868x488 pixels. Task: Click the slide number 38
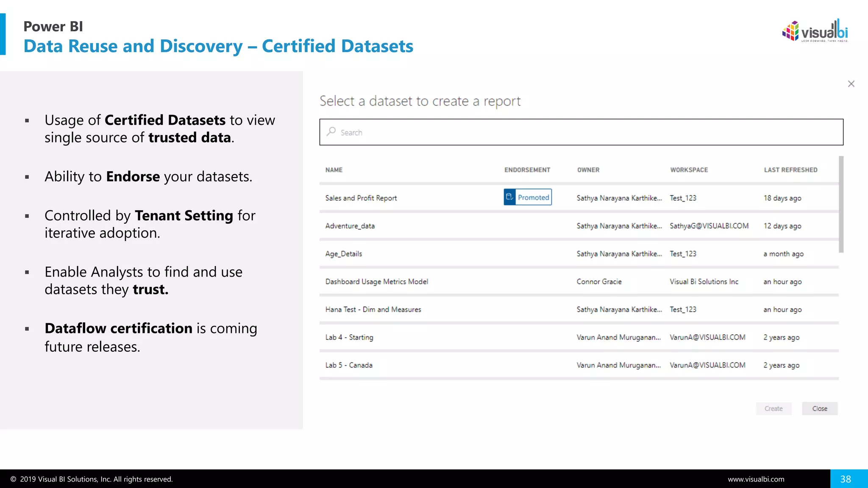pos(846,479)
